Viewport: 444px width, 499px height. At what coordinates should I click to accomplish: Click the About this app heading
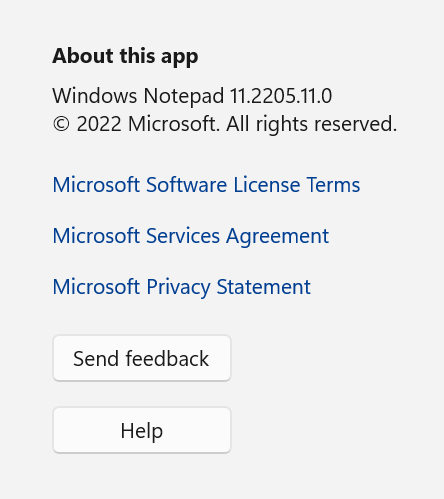point(125,56)
